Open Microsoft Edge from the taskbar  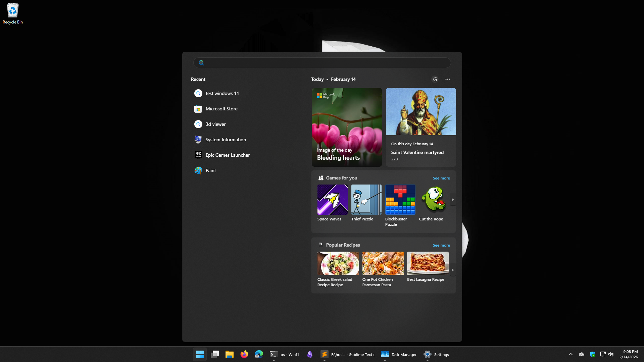(x=259, y=354)
